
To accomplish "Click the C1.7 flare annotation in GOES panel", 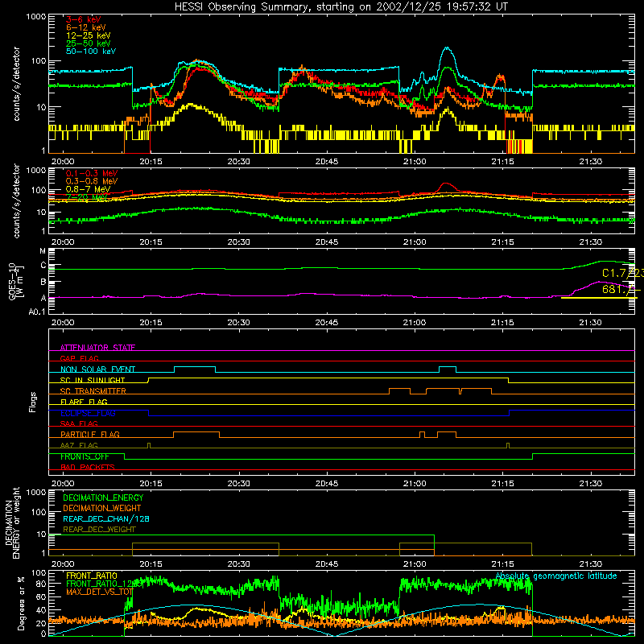I will click(x=622, y=273).
